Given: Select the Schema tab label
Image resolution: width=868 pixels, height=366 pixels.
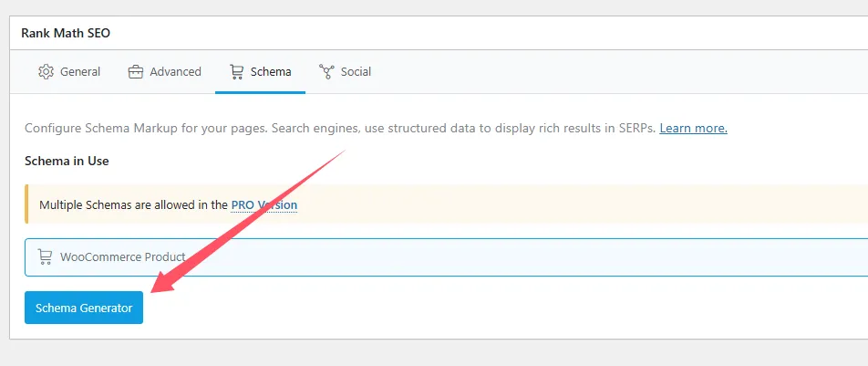Looking at the screenshot, I should (x=271, y=71).
